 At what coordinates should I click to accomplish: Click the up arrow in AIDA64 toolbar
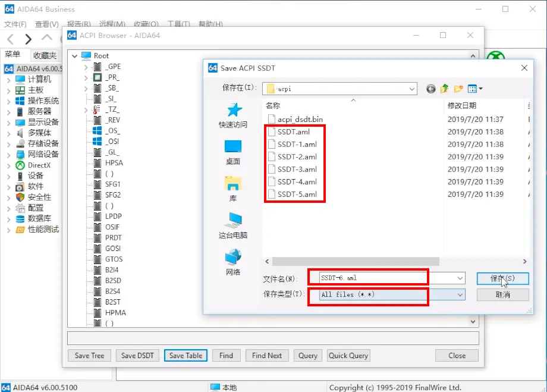(x=47, y=37)
